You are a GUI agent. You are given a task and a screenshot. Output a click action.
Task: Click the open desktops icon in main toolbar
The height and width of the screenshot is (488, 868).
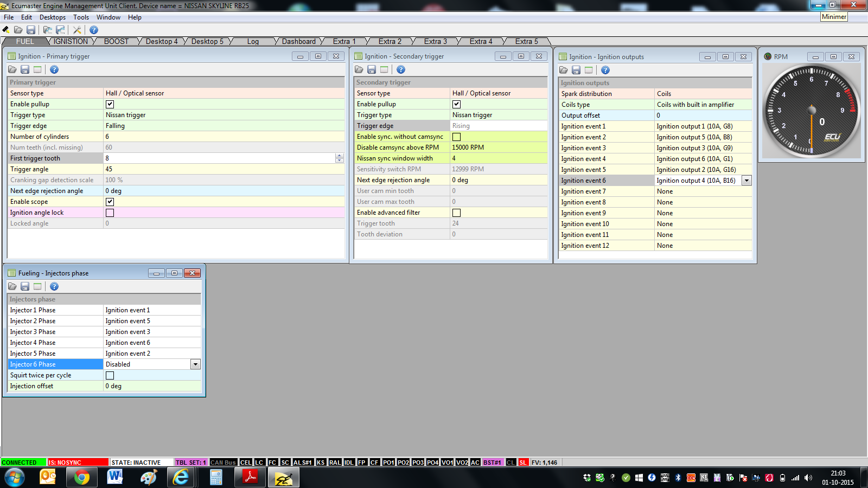48,30
